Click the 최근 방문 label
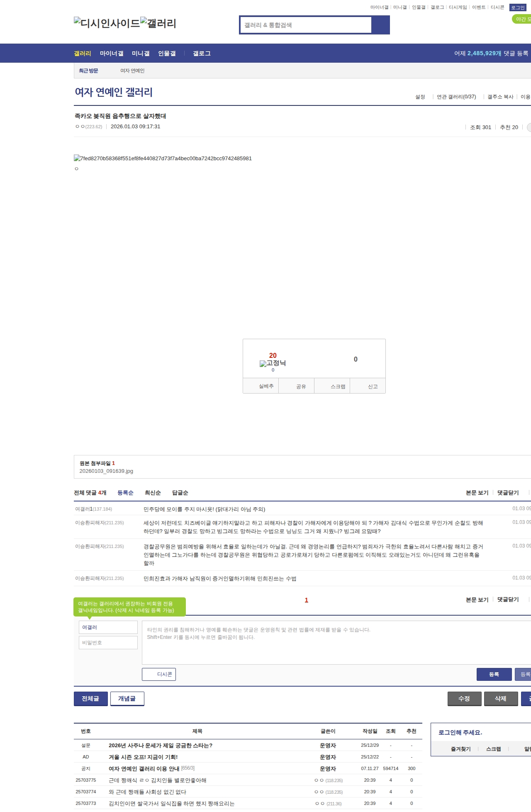This screenshot has height=812, width=531. pyautogui.click(x=88, y=71)
